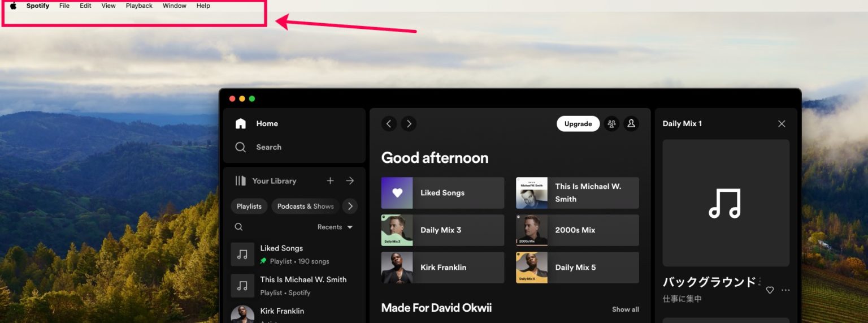
Task: Click the plus icon to create a playlist
Action: coord(331,181)
